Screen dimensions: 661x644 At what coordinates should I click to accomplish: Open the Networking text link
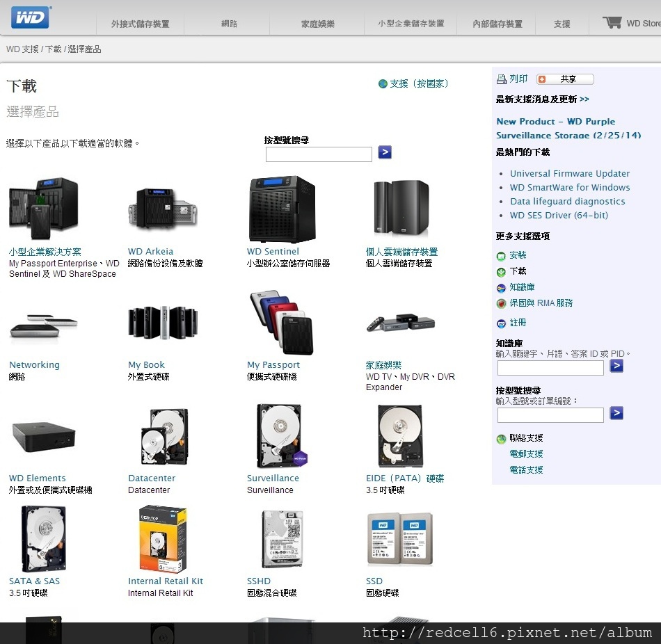tap(34, 365)
